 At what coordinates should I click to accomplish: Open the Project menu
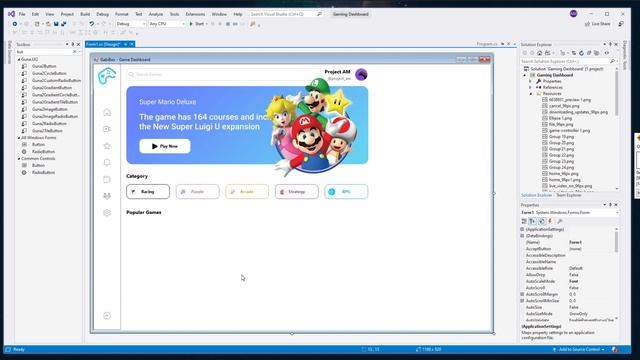(x=67, y=14)
